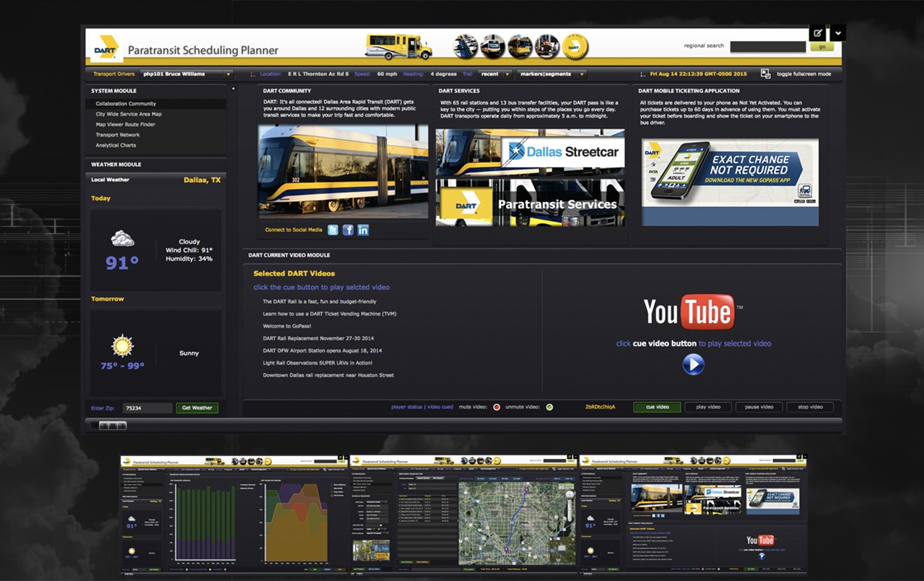Click the blue YouTube play arrow icon
This screenshot has height=581, width=924.
693,364
